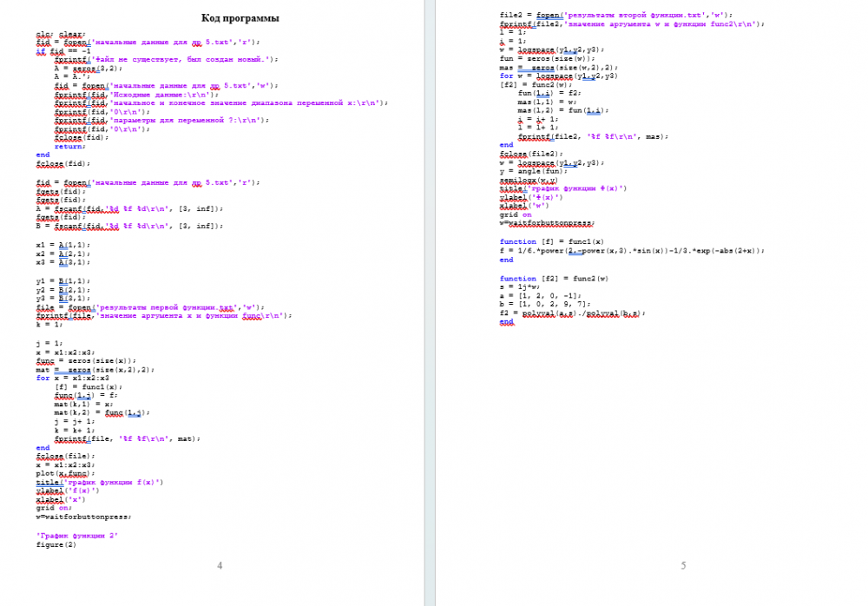The height and width of the screenshot is (606, 868).
Task: Click the line containing 'параметры для переменной'
Action: (161, 120)
